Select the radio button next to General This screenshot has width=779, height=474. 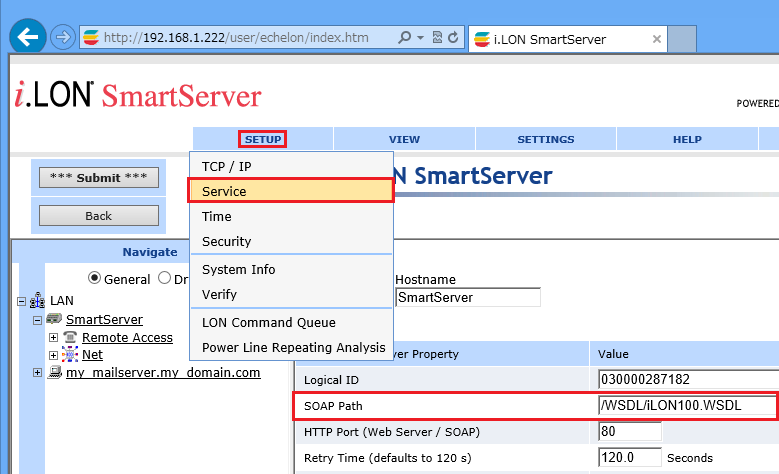click(164, 279)
